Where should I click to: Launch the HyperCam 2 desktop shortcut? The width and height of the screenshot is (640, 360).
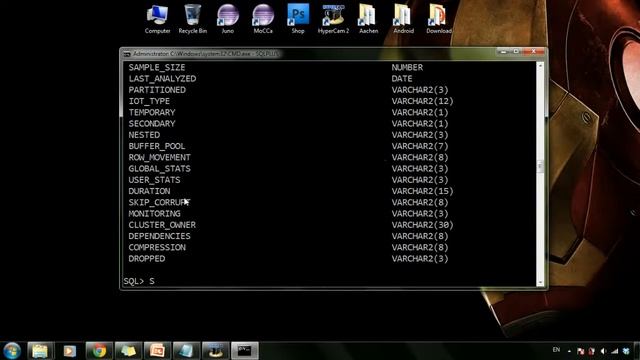click(x=333, y=19)
